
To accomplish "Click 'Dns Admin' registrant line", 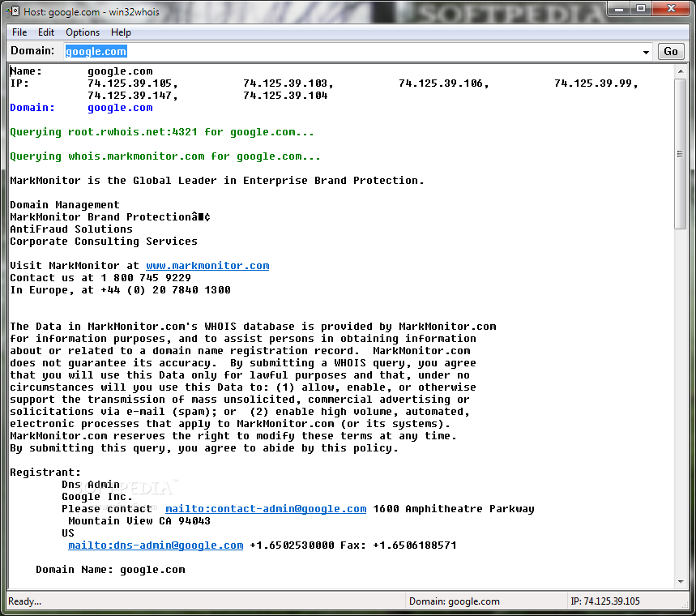I will click(x=91, y=485).
